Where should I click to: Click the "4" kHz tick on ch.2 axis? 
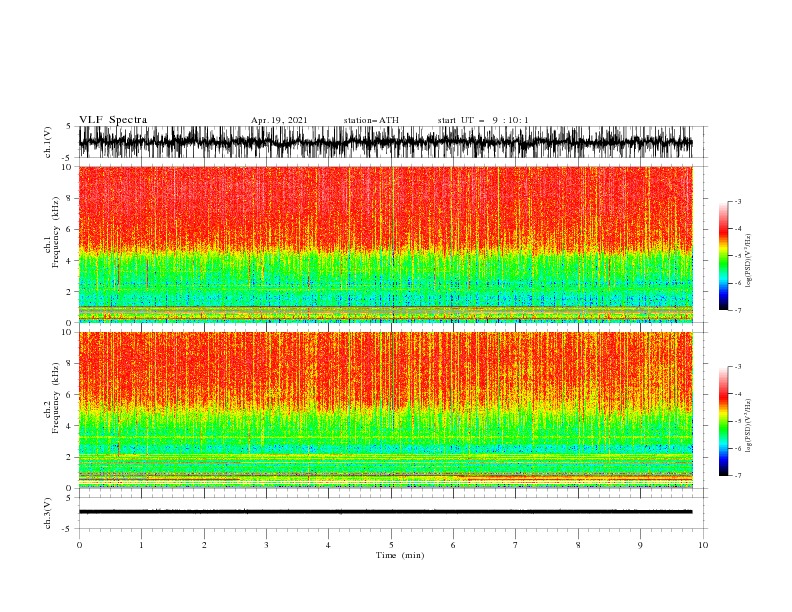70,426
